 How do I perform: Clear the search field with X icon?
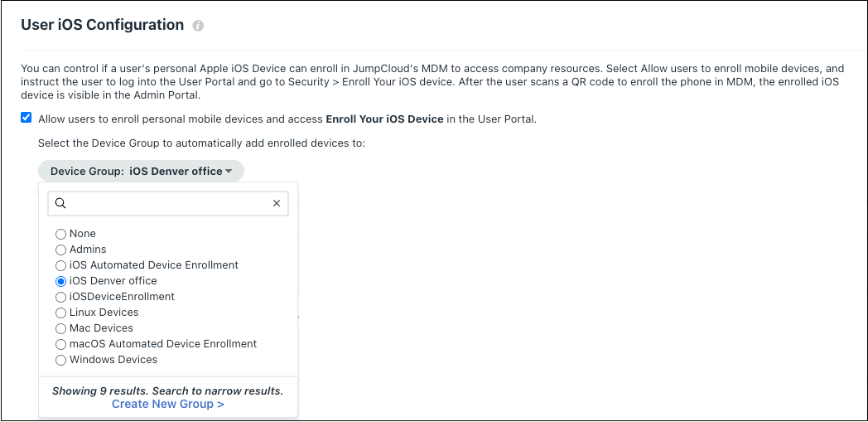277,203
